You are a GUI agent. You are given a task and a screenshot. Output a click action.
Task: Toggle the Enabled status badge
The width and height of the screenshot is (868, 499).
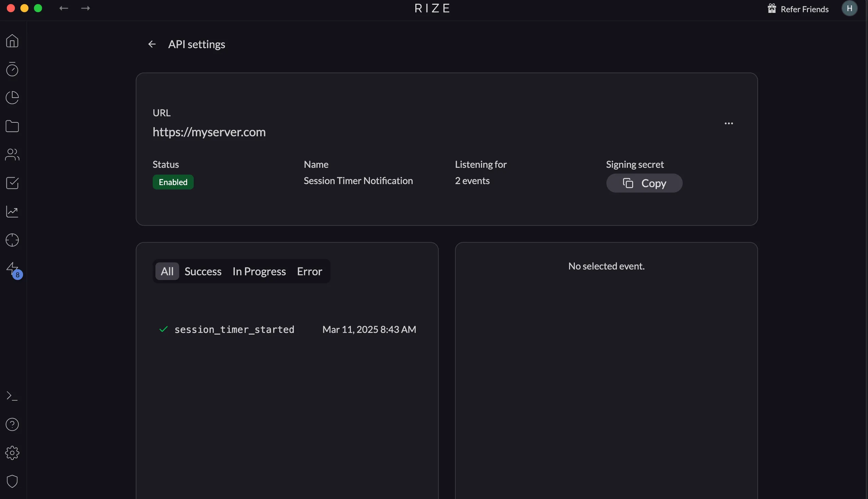pos(173,182)
